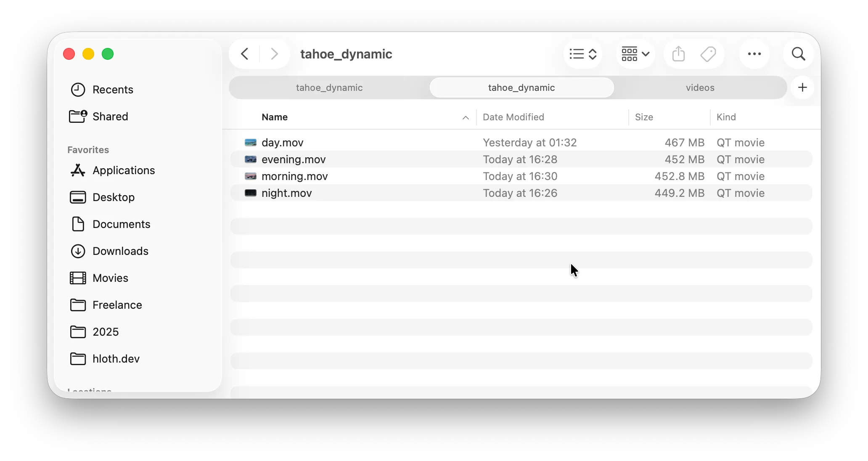Open the list view switcher

tap(583, 54)
